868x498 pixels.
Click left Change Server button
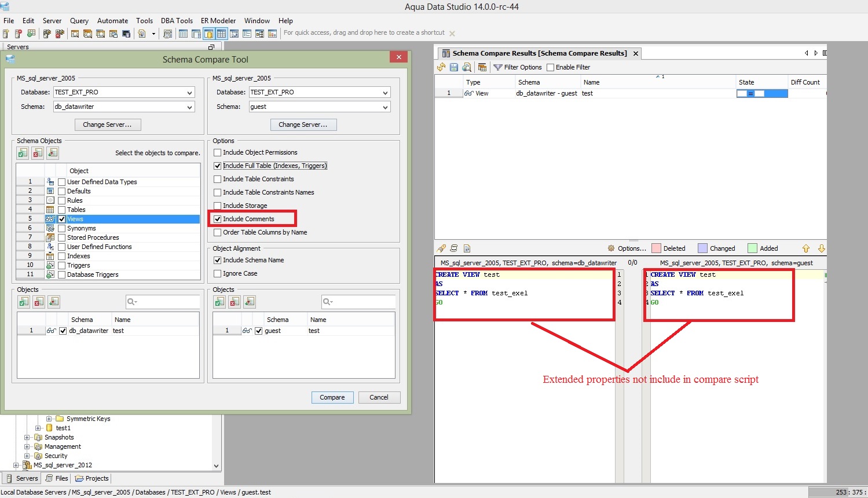pos(108,124)
